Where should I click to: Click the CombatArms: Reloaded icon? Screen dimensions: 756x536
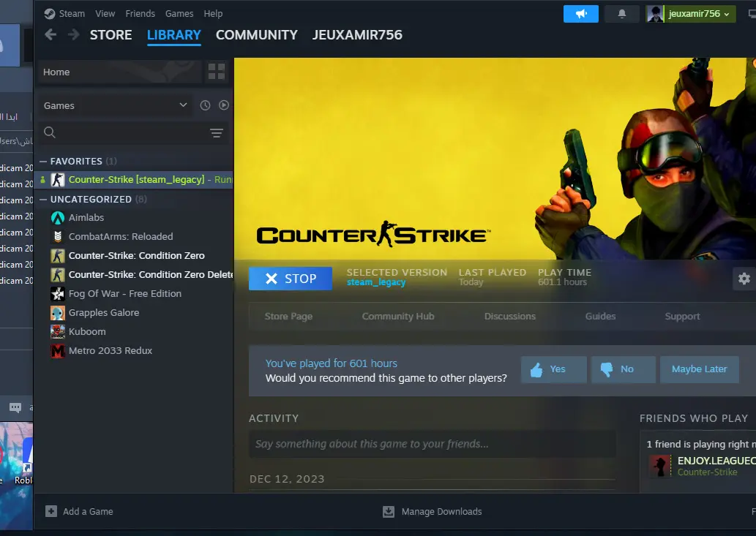[58, 236]
